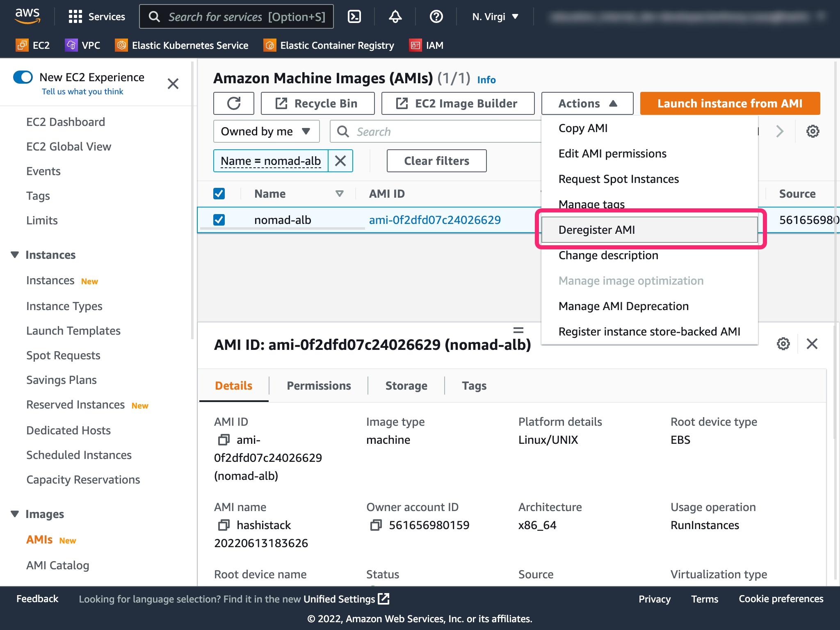The height and width of the screenshot is (630, 840).
Task: Click the nomad-alb AMI ID link
Action: (434, 220)
